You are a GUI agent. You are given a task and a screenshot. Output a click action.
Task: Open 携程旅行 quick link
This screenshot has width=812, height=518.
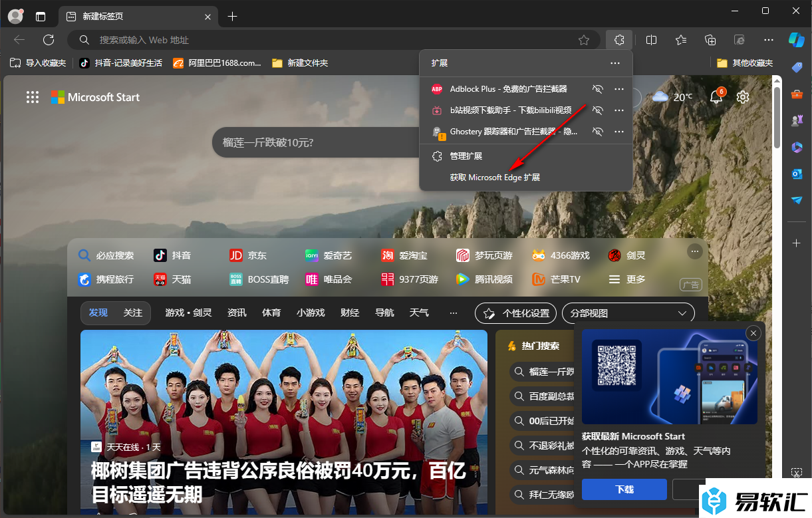pos(106,279)
